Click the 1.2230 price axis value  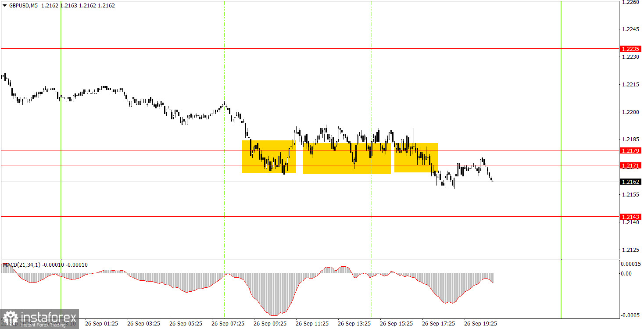point(630,57)
